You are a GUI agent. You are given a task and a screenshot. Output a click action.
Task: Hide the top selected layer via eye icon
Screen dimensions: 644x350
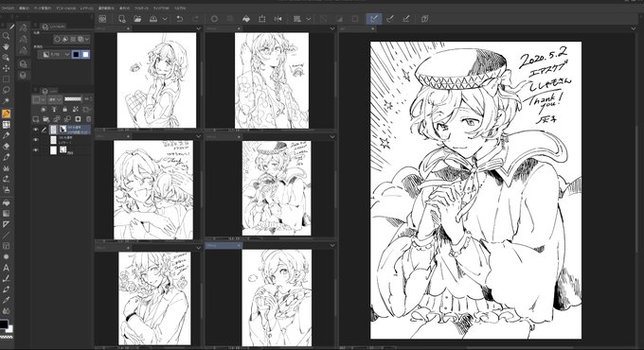[x=36, y=130]
